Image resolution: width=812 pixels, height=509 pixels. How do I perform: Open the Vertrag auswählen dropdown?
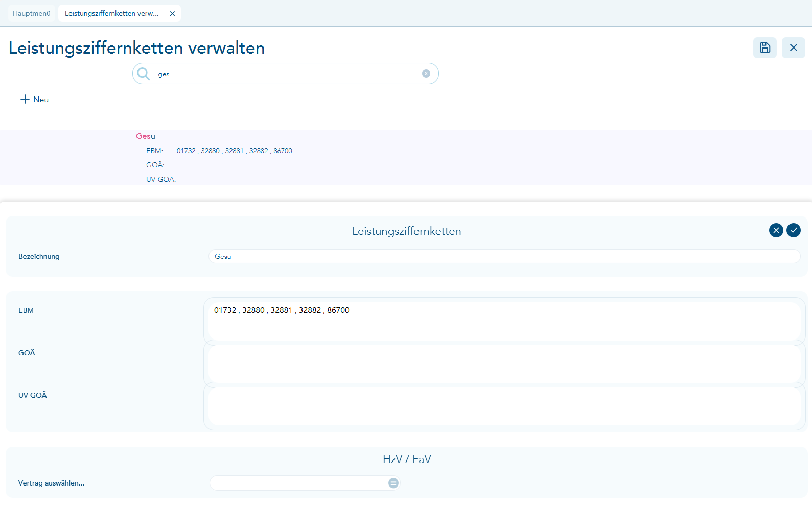coord(304,483)
